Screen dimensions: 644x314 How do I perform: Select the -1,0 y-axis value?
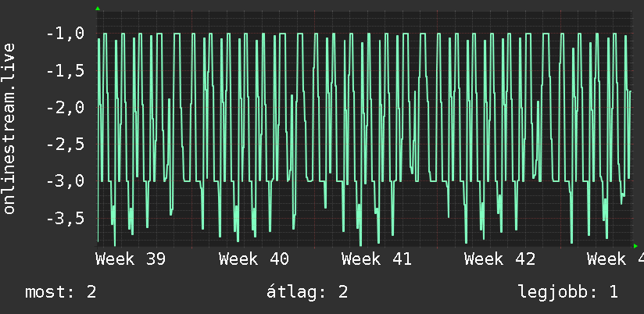66,34
